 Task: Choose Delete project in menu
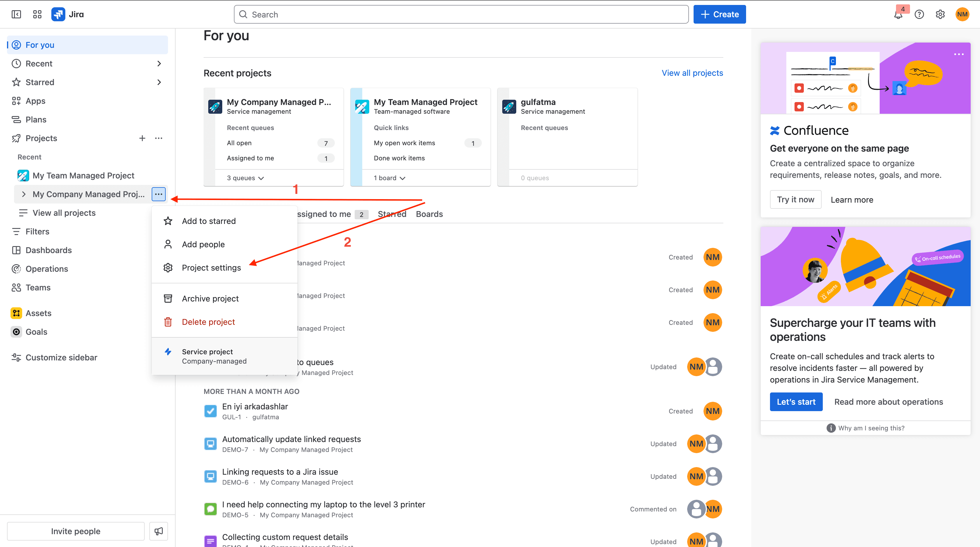pos(225,322)
